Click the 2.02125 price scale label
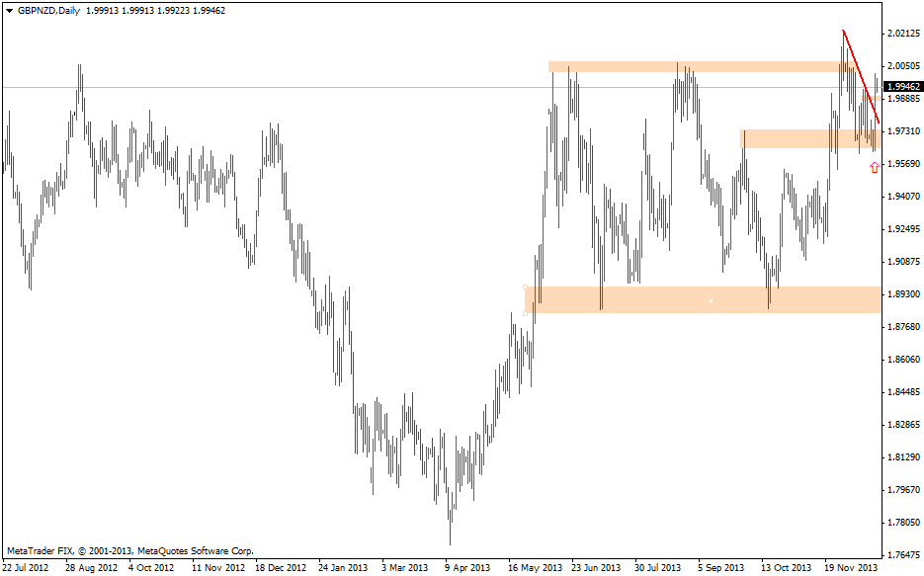 (902, 34)
